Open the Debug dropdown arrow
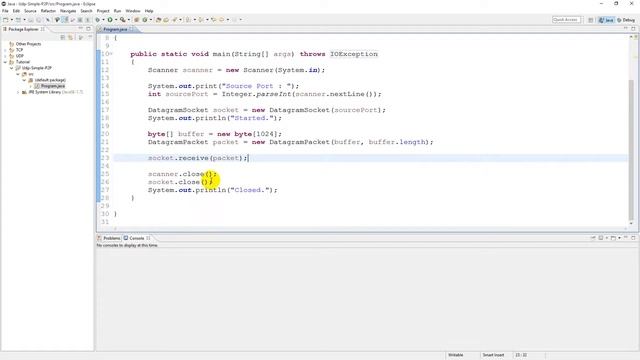 coord(103,20)
